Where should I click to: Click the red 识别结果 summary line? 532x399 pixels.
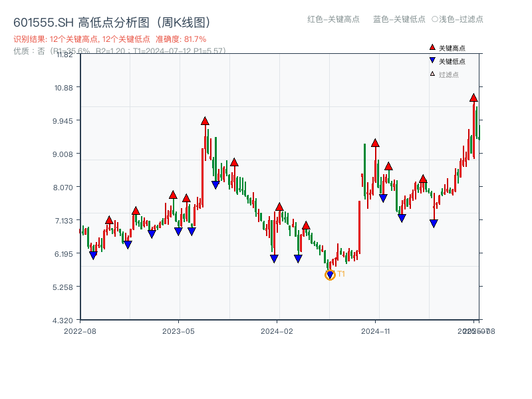pyautogui.click(x=110, y=39)
